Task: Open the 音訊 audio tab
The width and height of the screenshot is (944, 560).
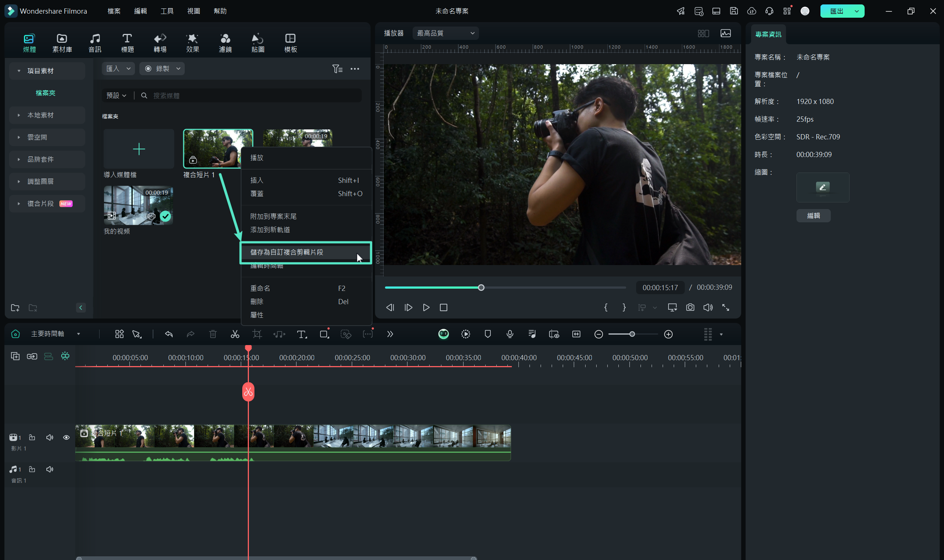Action: (95, 43)
